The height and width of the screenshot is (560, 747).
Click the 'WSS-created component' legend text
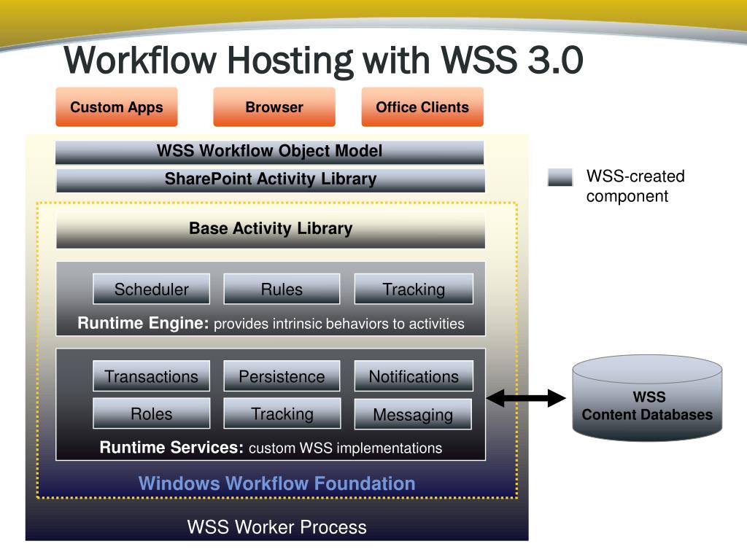[x=635, y=186]
